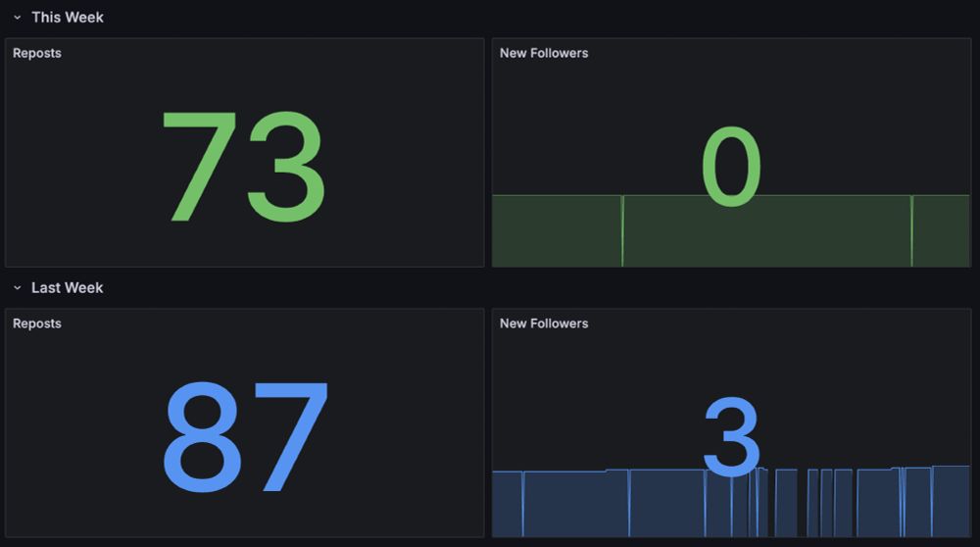Collapse the Last Week row chevron
Screen dimensions: 980x547
pos(18,287)
